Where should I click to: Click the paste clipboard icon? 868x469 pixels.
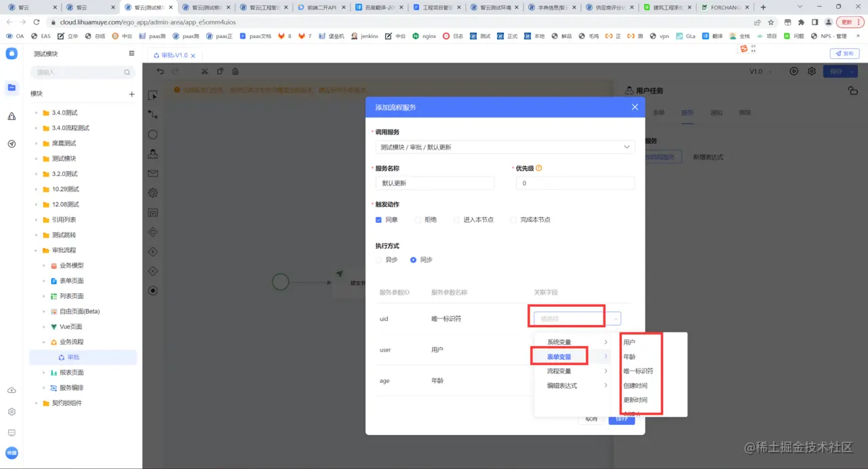click(235, 71)
